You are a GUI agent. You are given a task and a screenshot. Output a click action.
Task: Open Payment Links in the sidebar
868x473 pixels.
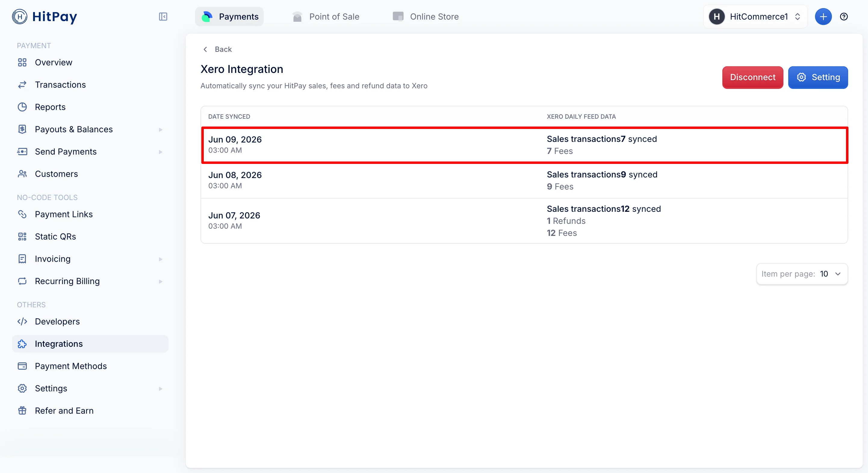click(x=90, y=214)
